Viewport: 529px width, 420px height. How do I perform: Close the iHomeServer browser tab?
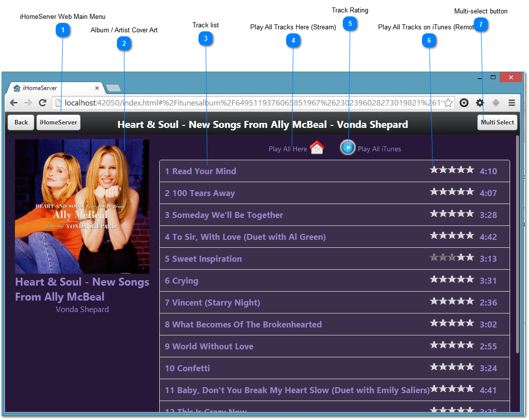tap(97, 88)
